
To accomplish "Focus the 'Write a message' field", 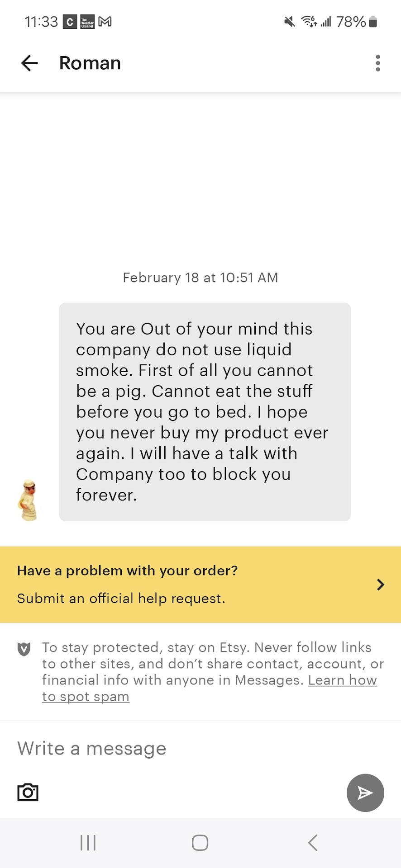I will click(181, 749).
